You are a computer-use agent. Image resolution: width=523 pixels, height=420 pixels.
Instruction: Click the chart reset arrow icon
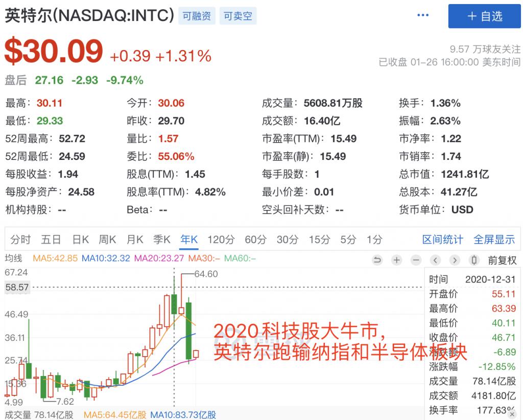377,260
